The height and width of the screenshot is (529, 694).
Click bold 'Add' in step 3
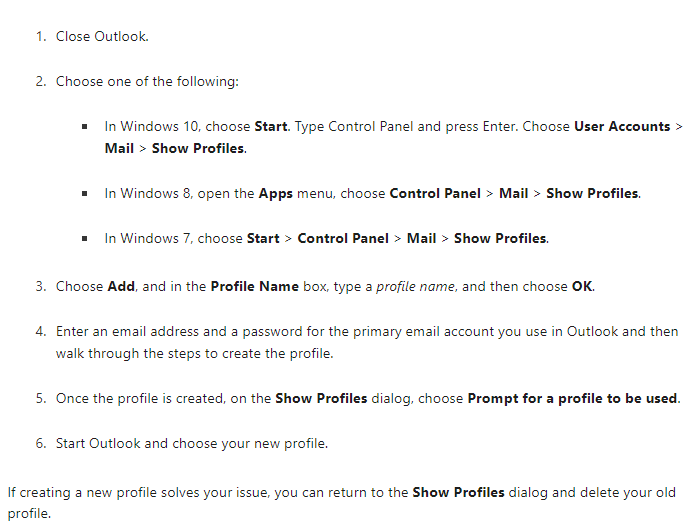[x=121, y=286]
